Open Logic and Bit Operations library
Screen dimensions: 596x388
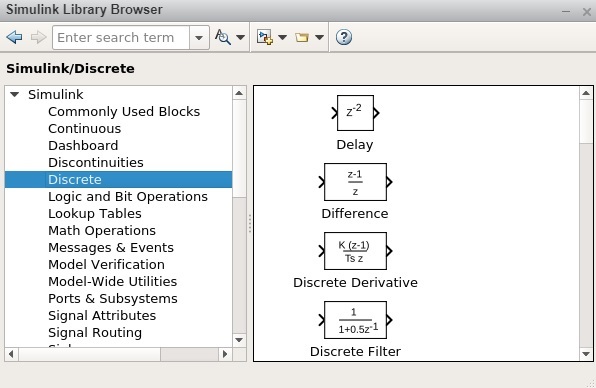128,196
